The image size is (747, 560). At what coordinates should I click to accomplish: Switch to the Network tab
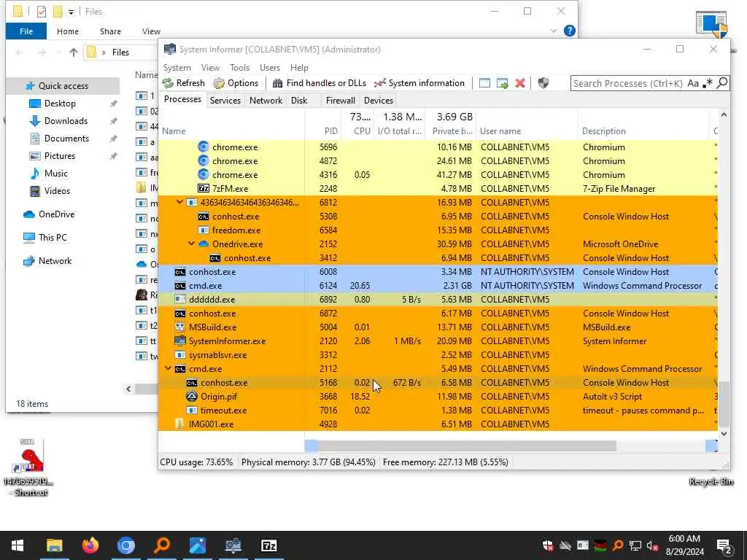click(266, 101)
